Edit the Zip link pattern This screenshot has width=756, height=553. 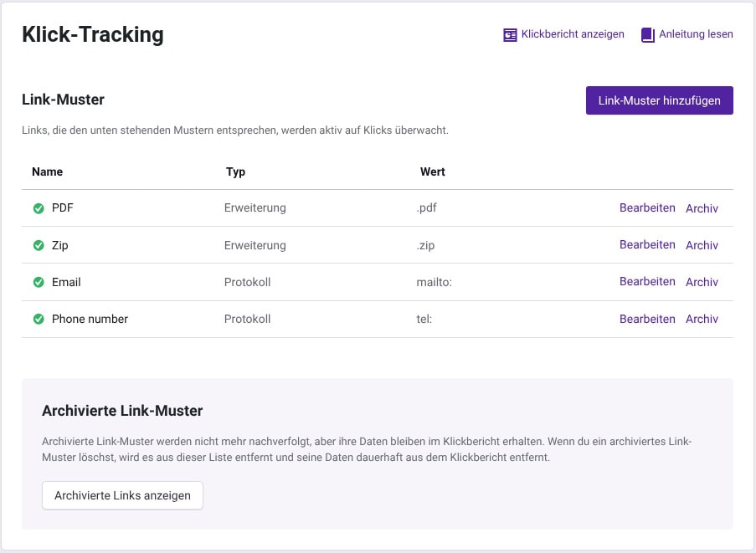pyautogui.click(x=647, y=245)
